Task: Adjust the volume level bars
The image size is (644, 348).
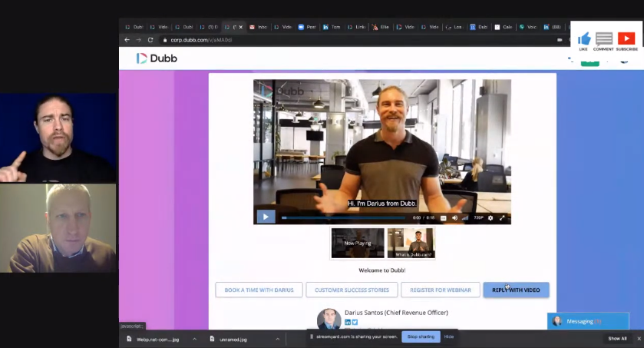Action: pos(465,217)
